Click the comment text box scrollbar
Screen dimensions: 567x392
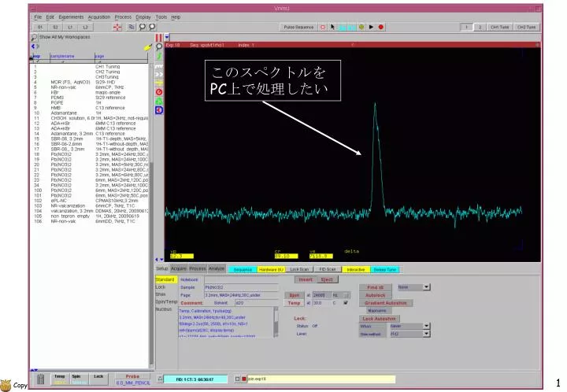pos(276,322)
